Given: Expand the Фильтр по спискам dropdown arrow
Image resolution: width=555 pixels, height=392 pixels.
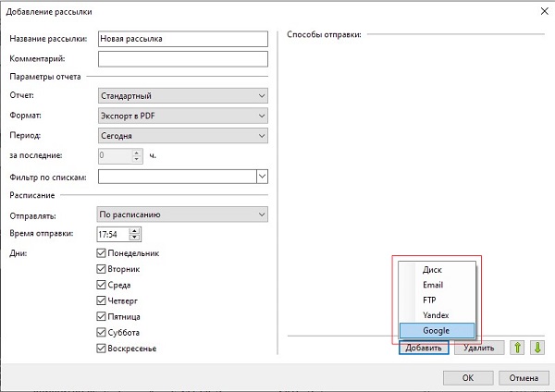Looking at the screenshot, I should point(262,177).
